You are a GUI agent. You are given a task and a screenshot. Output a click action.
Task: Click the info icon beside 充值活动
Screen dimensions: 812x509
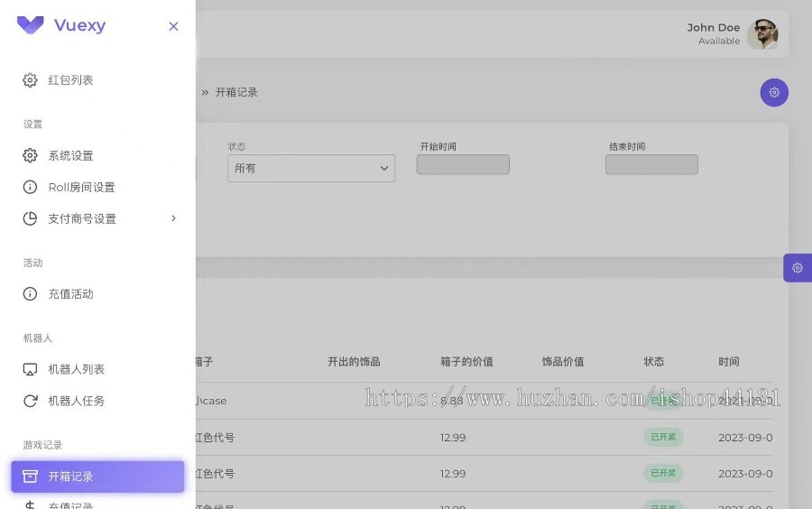click(30, 294)
